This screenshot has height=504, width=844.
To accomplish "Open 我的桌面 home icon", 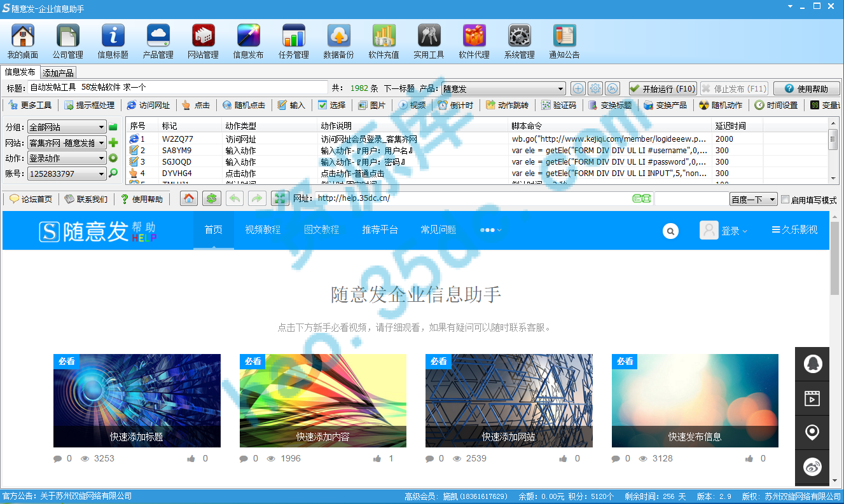I will [x=22, y=41].
